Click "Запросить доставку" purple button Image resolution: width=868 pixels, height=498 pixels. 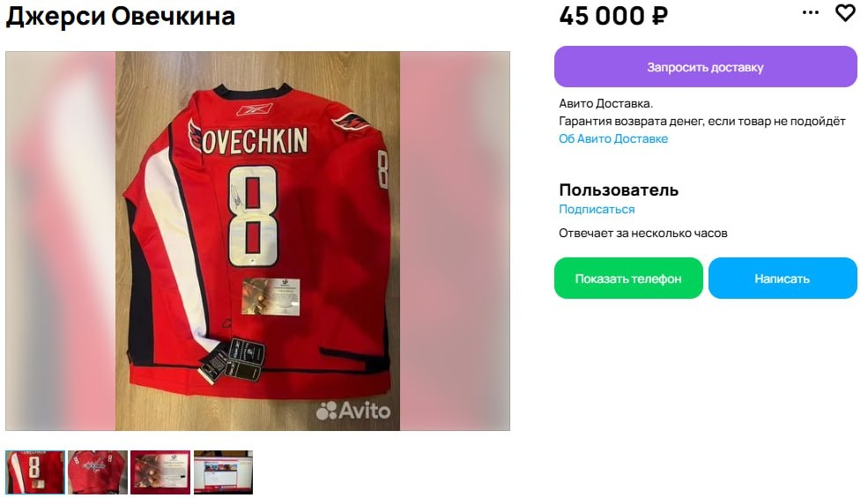(x=705, y=67)
